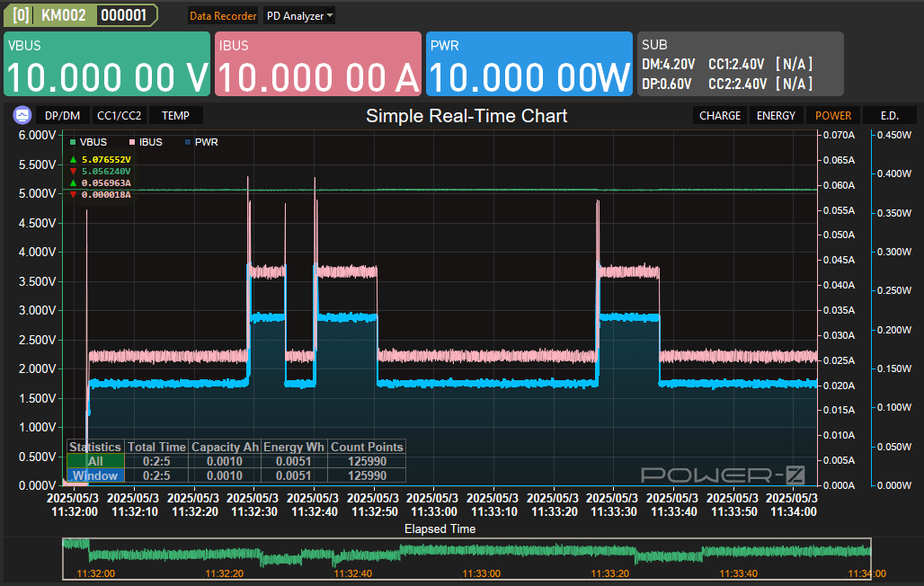
Task: Click the POWER-Z logo watermark
Action: pos(722,475)
